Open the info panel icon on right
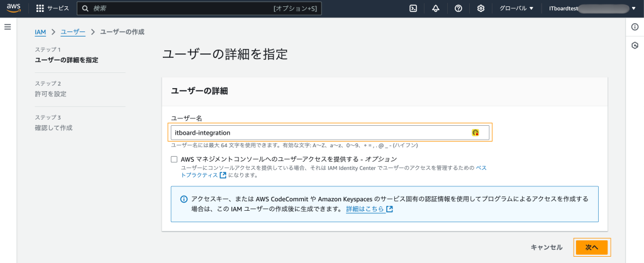 coord(635,26)
